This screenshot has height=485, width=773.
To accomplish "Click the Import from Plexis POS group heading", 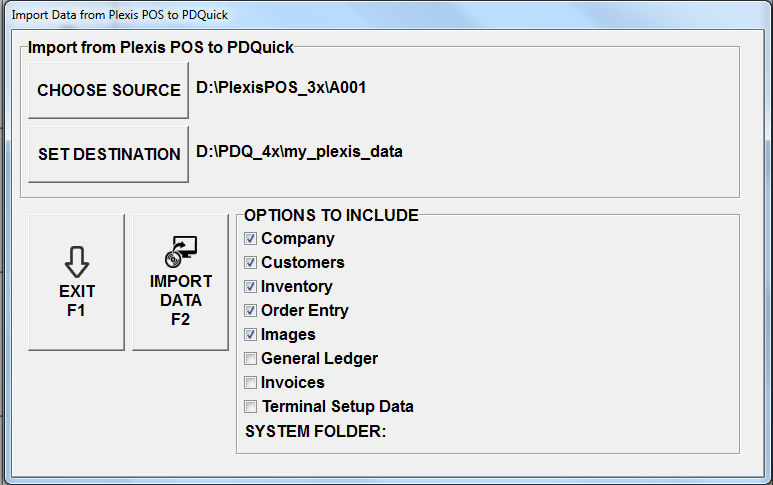I will (x=160, y=46).
